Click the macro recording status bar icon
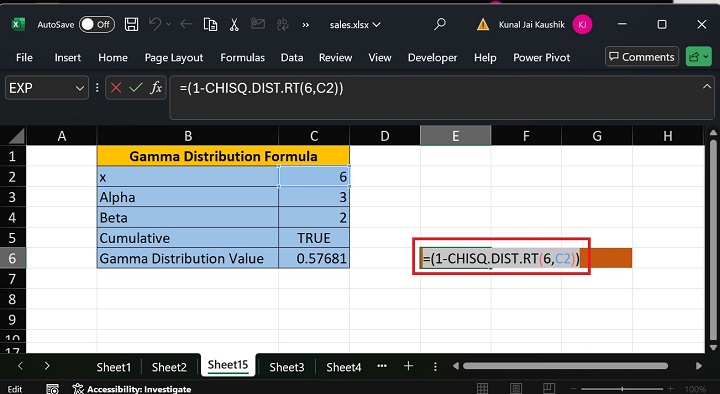The height and width of the screenshot is (394, 720). tap(52, 389)
